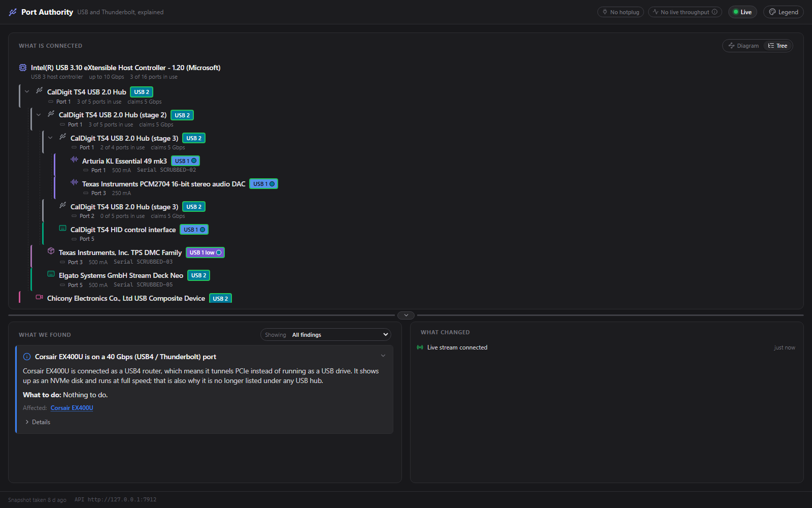Switch to Diagram view
This screenshot has width=812, height=508.
743,46
